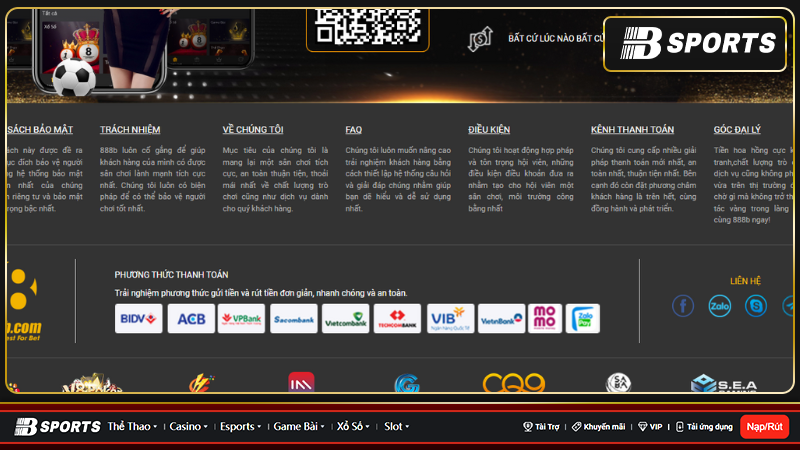Select the VietinBank payment logo
This screenshot has height=450, width=800.
pyautogui.click(x=501, y=319)
